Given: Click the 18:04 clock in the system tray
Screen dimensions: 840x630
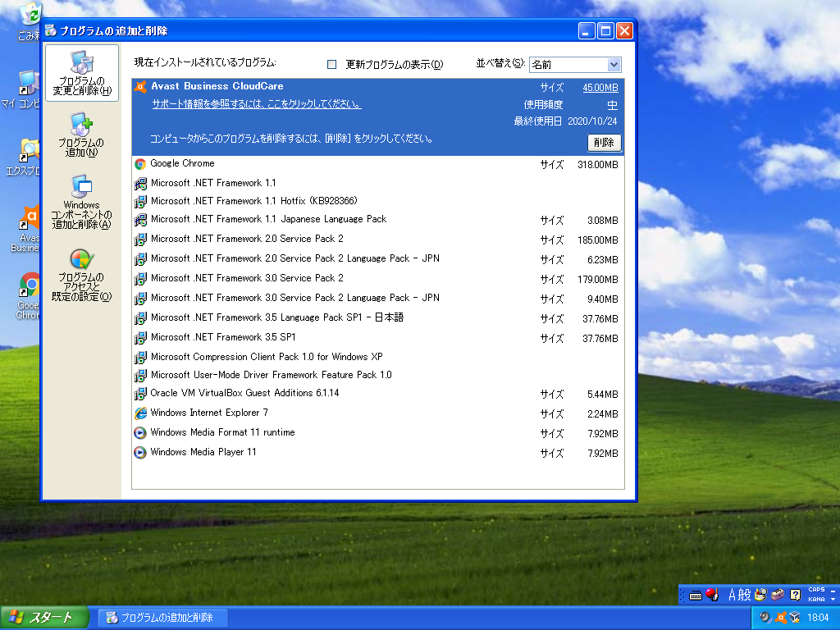Looking at the screenshot, I should pos(818,618).
